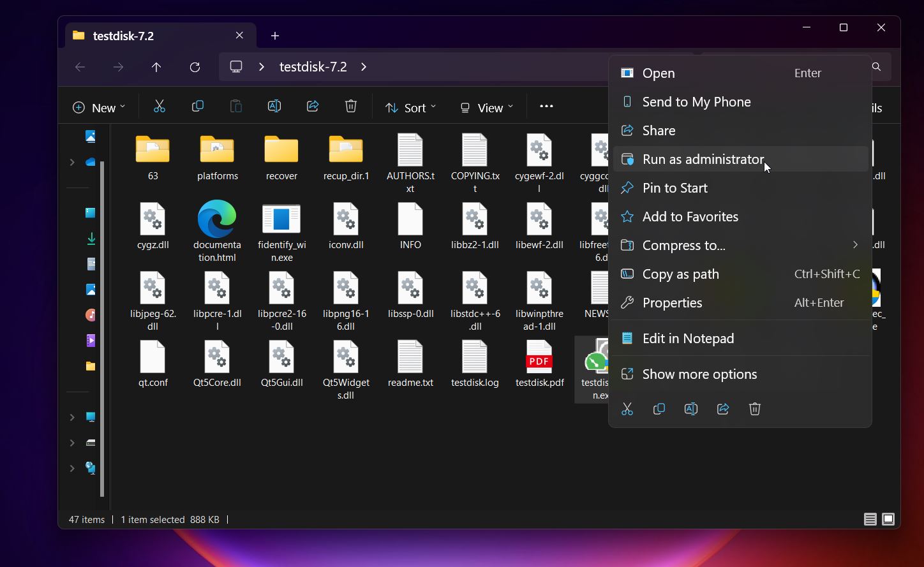
Task: Select the testdisk.pdf file
Action: 539,364
